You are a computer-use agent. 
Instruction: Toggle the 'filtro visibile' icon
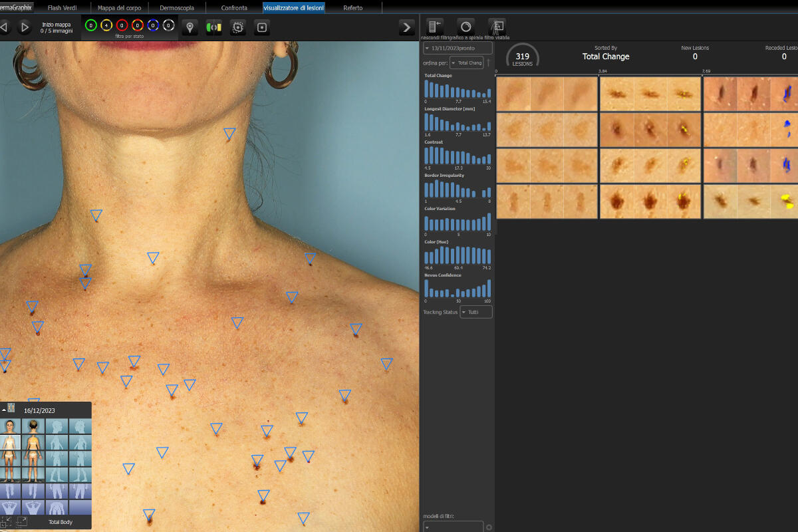(x=497, y=27)
